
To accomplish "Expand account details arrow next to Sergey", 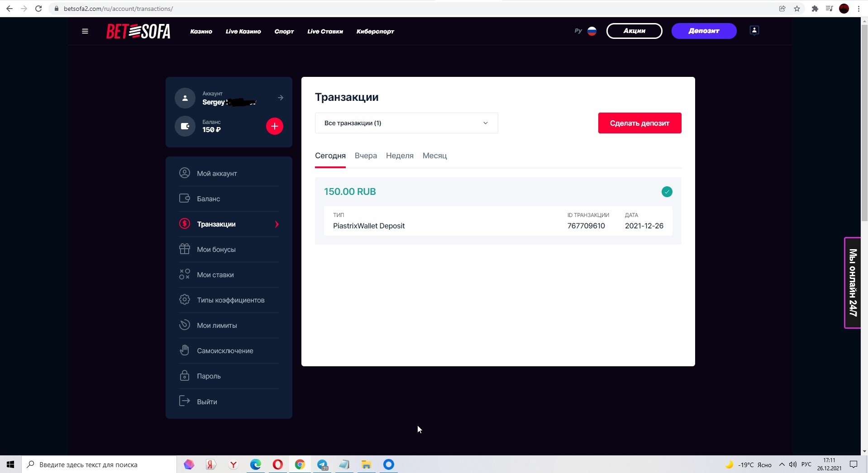I will point(281,98).
